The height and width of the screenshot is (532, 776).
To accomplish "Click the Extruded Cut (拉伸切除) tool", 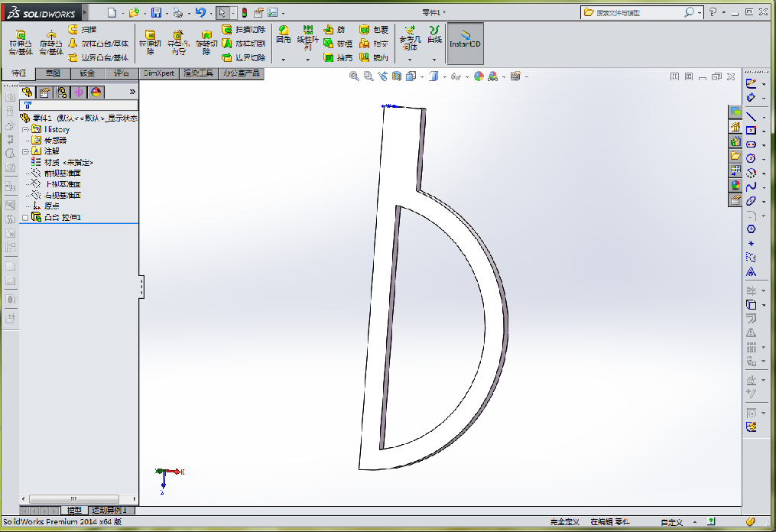I will pyautogui.click(x=150, y=43).
